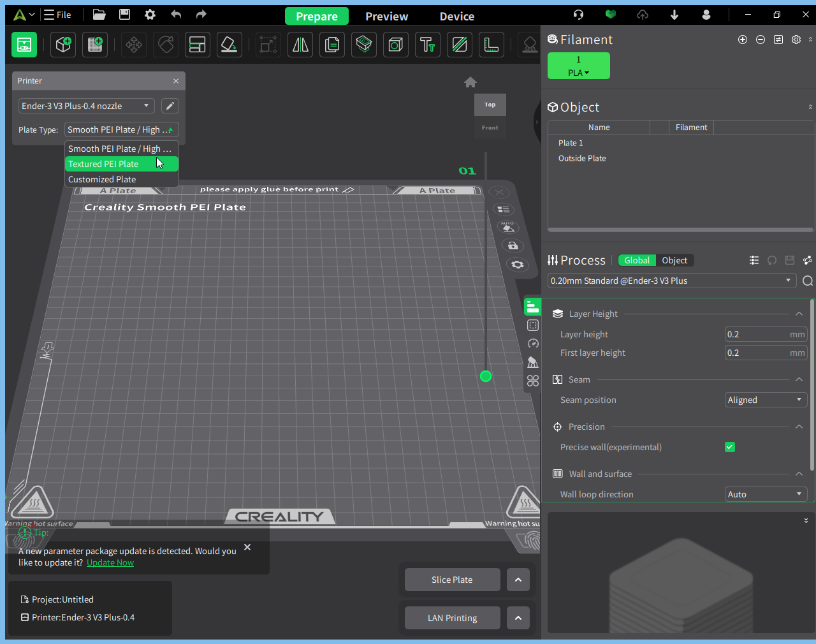This screenshot has width=816, height=644.
Task: Switch Process scope to Object
Action: point(674,260)
